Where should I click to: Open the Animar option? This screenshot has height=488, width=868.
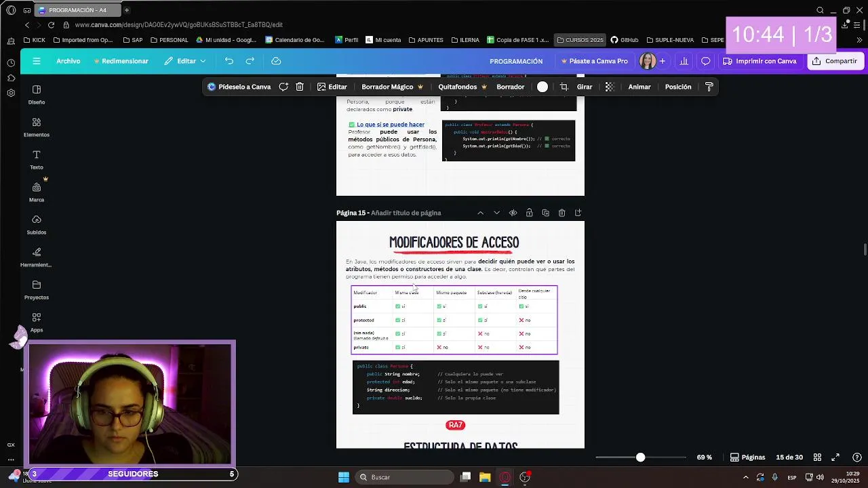tap(639, 87)
